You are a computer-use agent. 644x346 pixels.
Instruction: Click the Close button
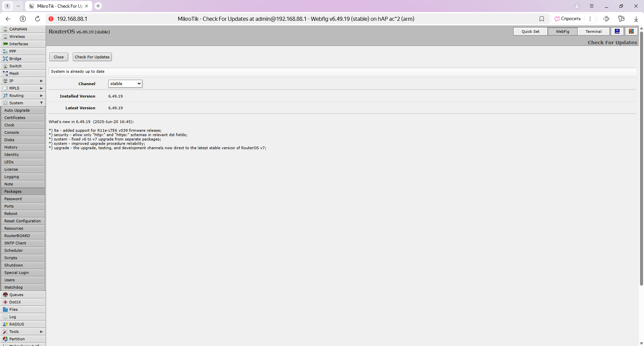point(59,57)
